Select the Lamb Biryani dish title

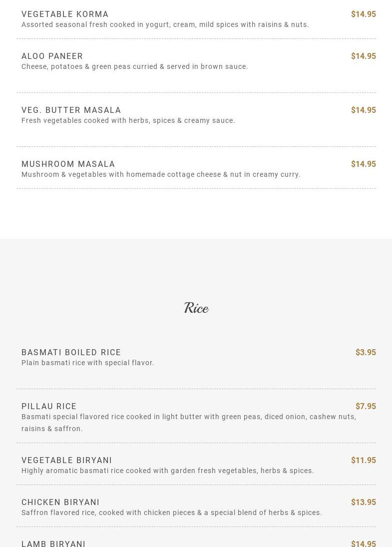coord(53,543)
